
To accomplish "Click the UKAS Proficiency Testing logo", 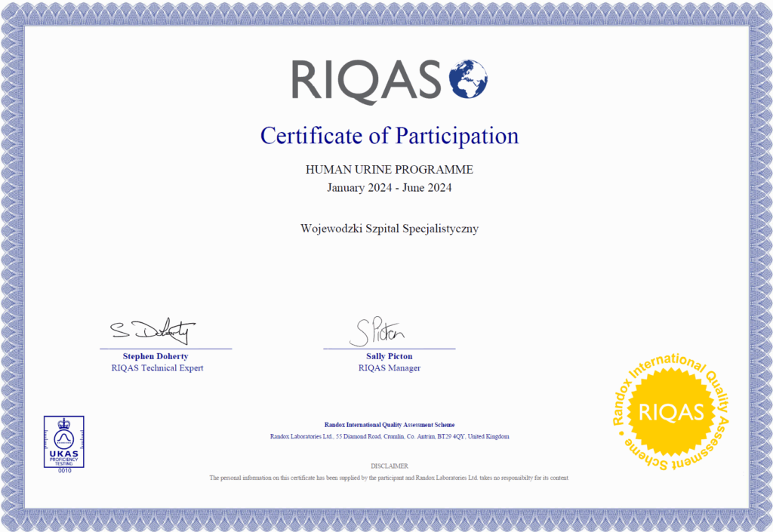I will click(63, 442).
